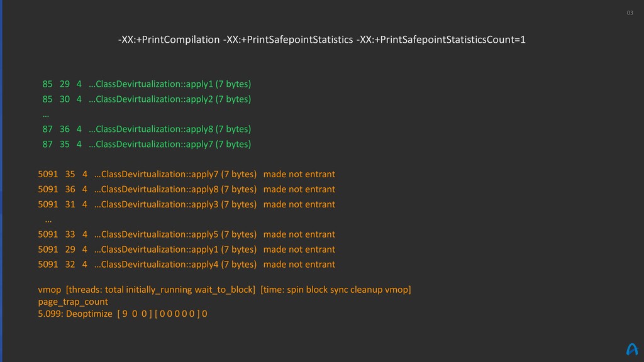This screenshot has width=644, height=362.
Task: Select orange apply1 made not entrant line
Action: (x=186, y=250)
